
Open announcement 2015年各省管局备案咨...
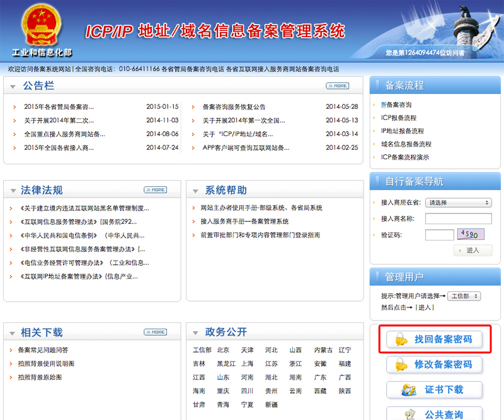[59, 106]
